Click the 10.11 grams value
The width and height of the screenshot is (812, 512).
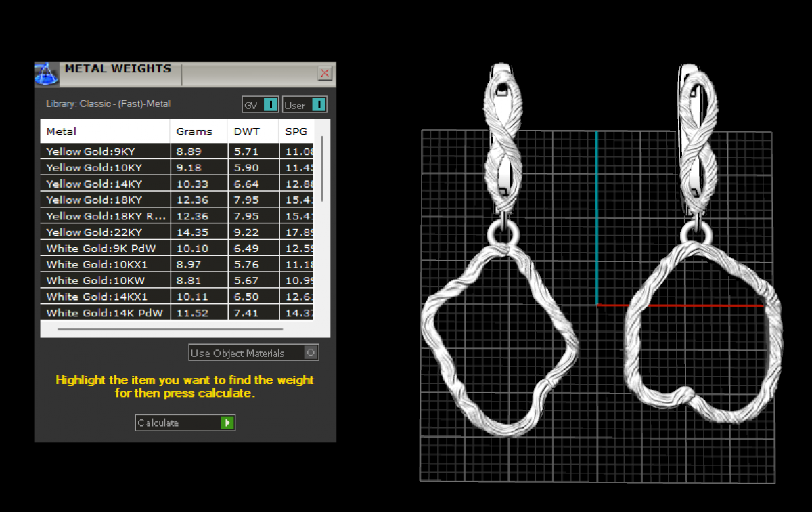coord(192,297)
